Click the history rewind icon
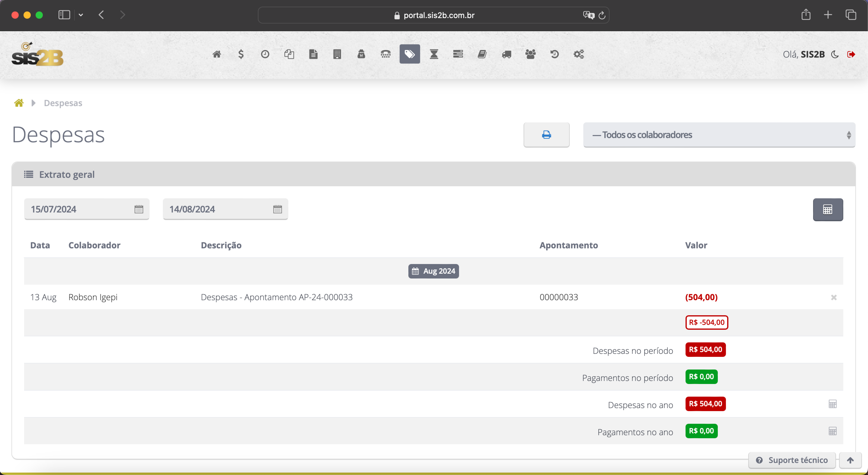 (554, 54)
